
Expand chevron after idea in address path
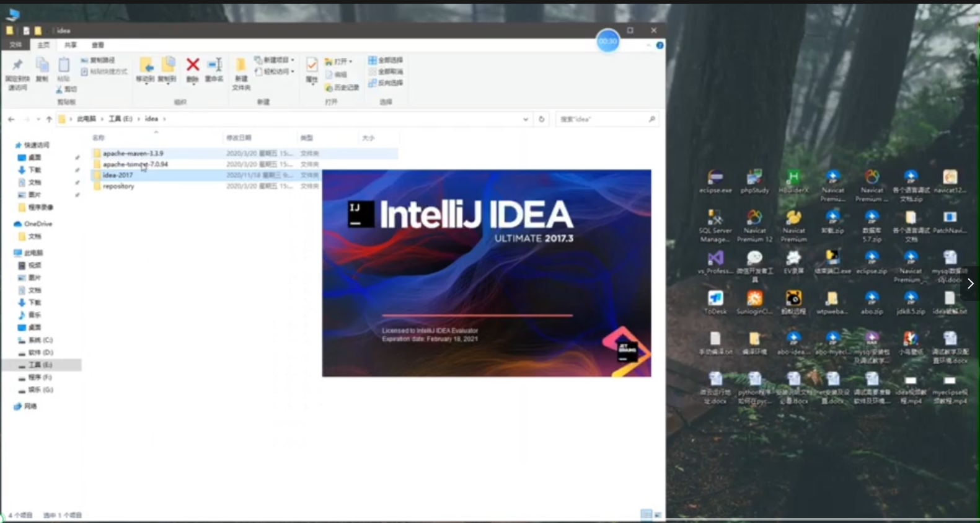[164, 119]
